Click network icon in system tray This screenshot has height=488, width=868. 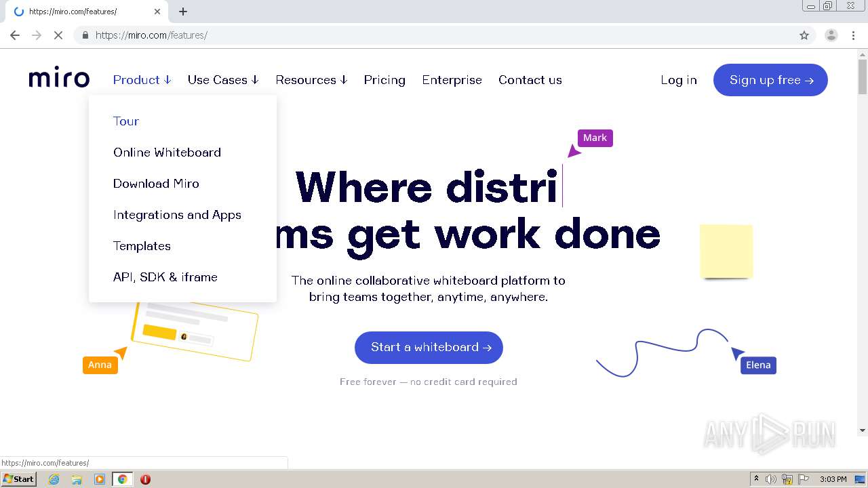(x=787, y=479)
